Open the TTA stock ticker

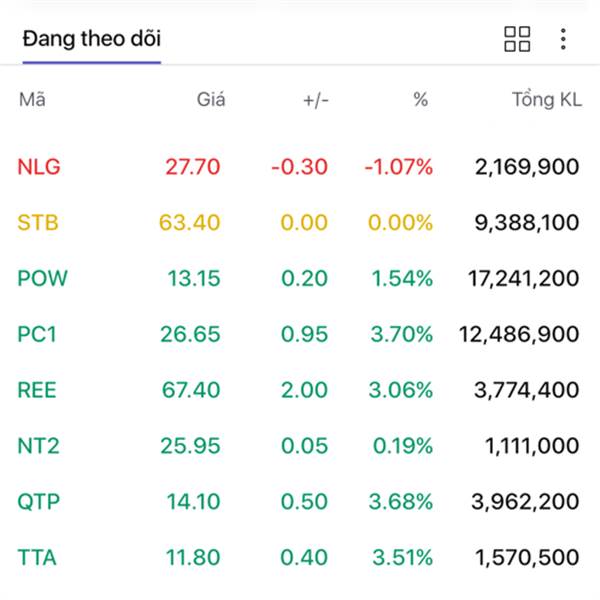pos(37,556)
